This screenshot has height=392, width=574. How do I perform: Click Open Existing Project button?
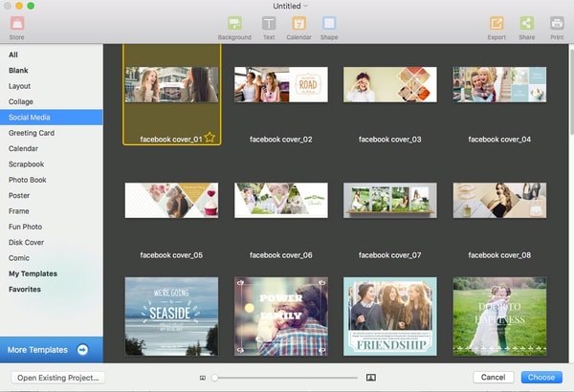pos(58,378)
